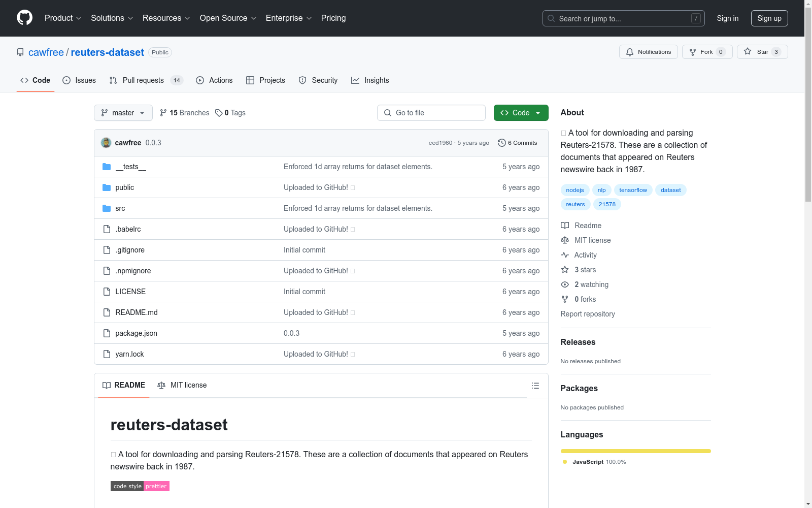
Task: View the 6 Commits history
Action: (518, 143)
